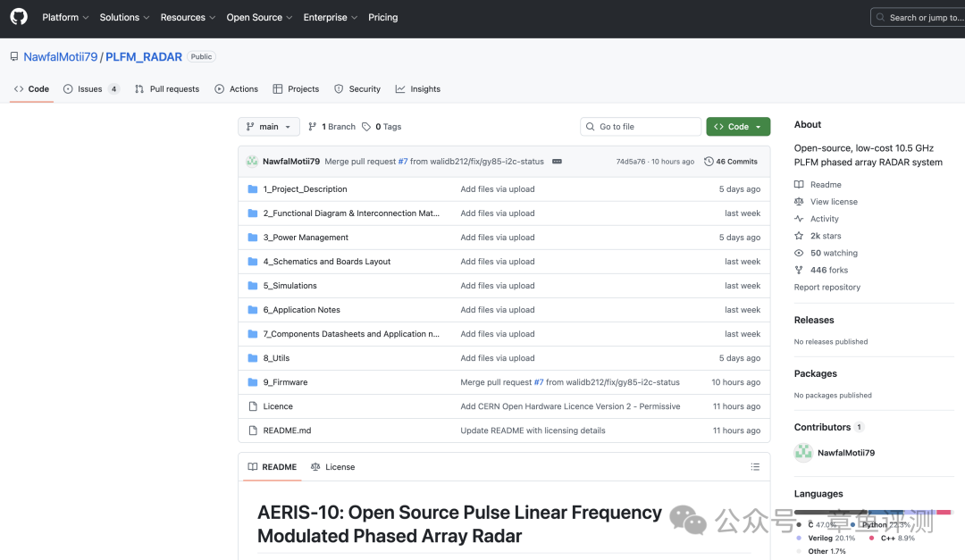
Task: Click folder icon beside 6_Application Notes
Action: (252, 310)
